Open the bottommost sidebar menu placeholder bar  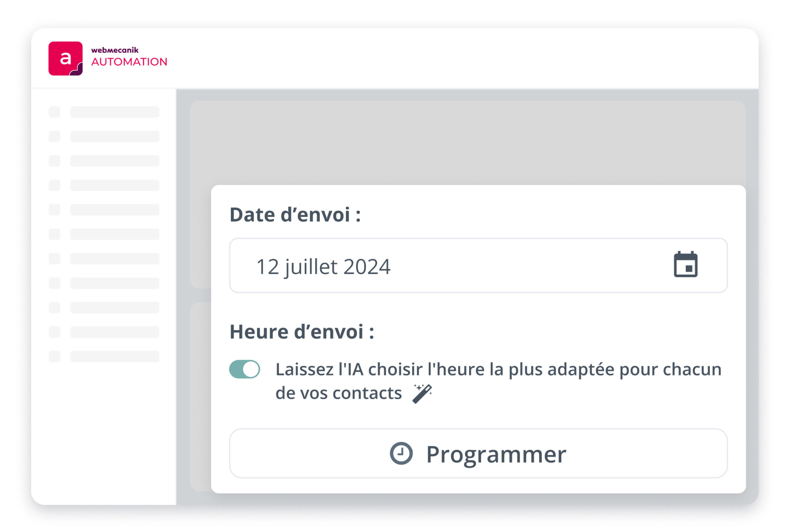pyautogui.click(x=115, y=356)
